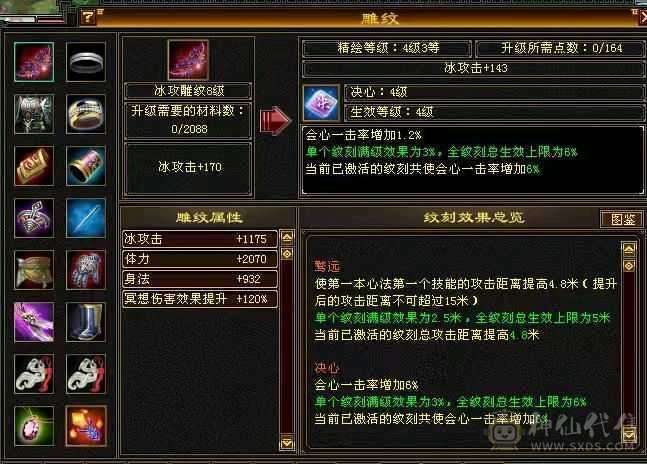Select the pink gem necklace slot
This screenshot has height=464, width=647.
pyautogui.click(x=34, y=426)
